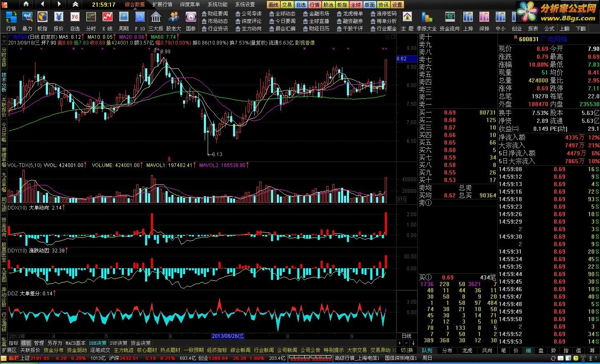
Task: Open 扩展行情 menu
Action: pyautogui.click(x=162, y=5)
